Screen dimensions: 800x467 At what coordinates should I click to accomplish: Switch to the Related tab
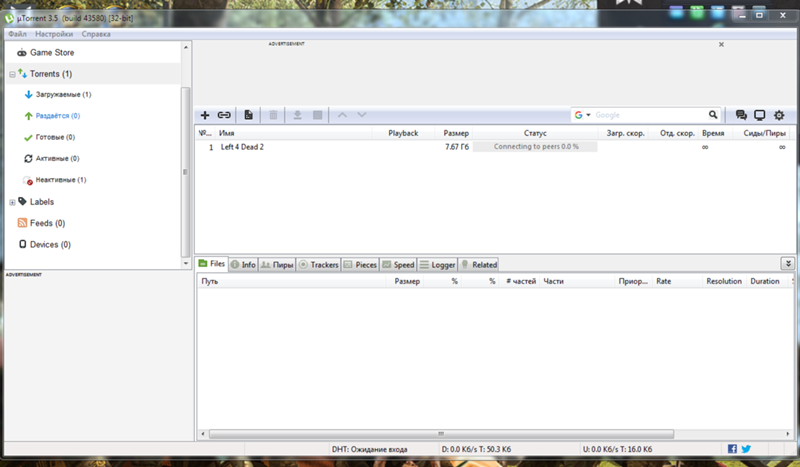tap(479, 264)
